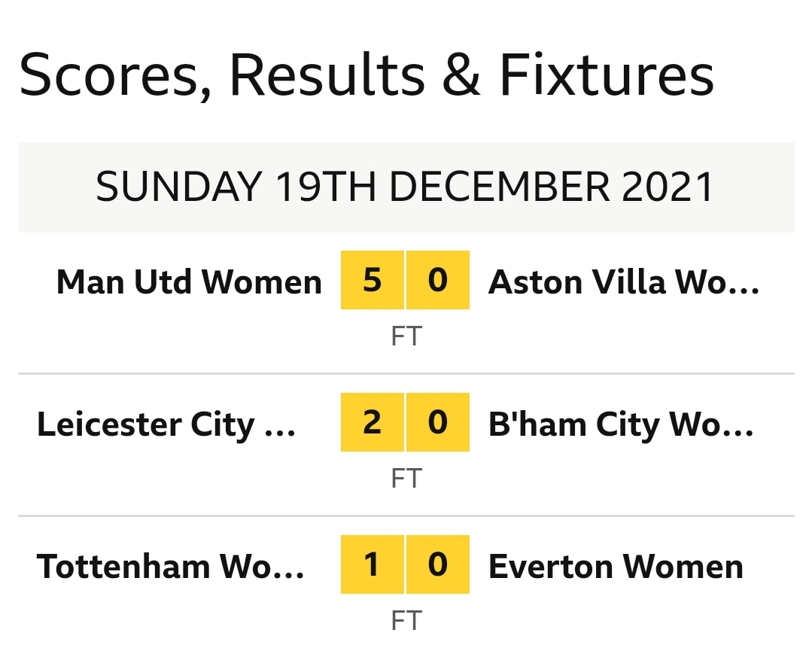Open the Everton Women team link
Image resolution: width=812 pixels, height=654 pixels.
click(616, 567)
